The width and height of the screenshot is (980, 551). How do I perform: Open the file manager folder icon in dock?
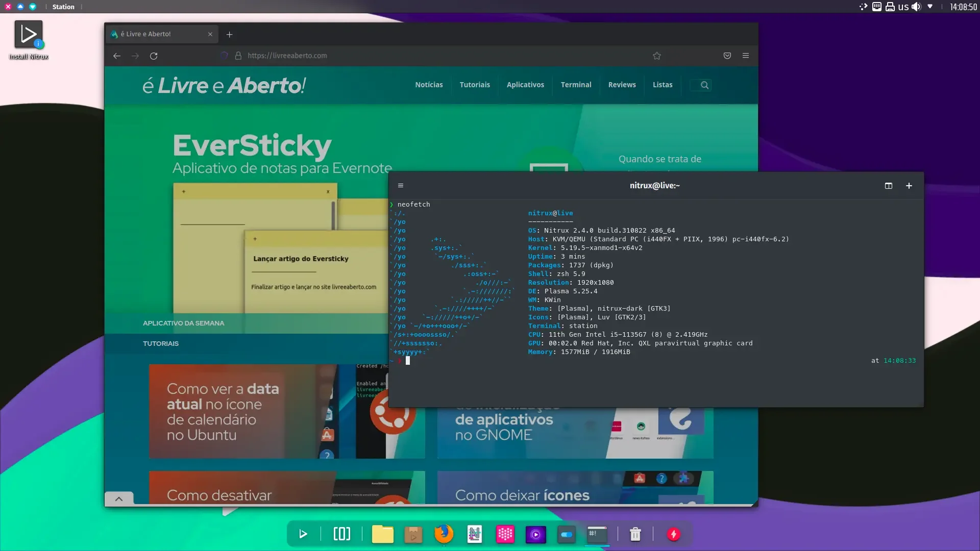(383, 534)
